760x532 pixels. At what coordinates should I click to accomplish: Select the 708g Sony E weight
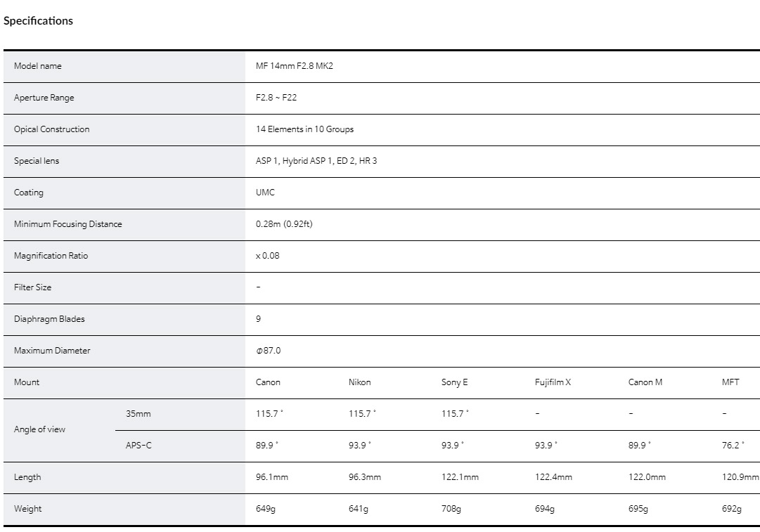(x=451, y=509)
